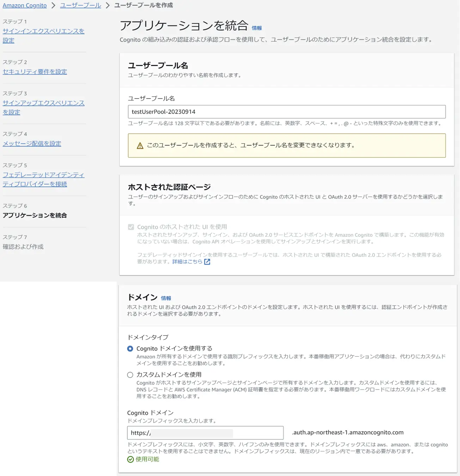
Task: Select カスタムドメインを使用 radio button
Action: [130, 375]
